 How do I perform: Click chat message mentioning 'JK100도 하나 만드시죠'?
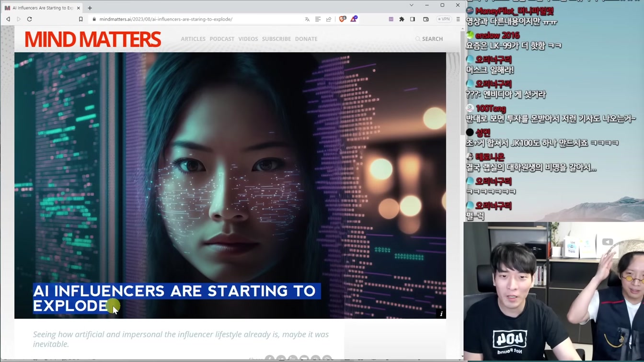coord(542,143)
